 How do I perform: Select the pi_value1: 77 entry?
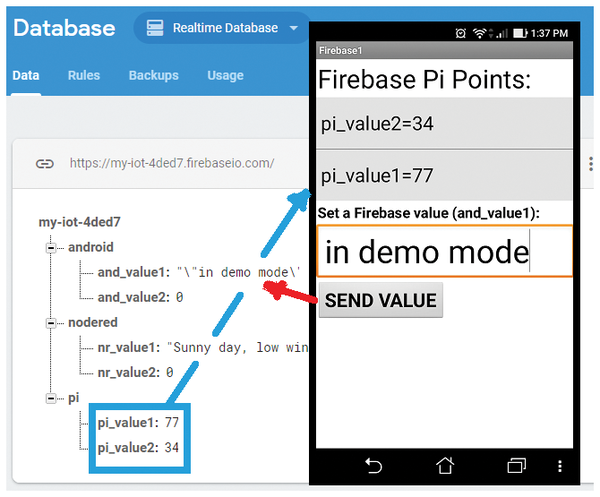click(x=138, y=422)
